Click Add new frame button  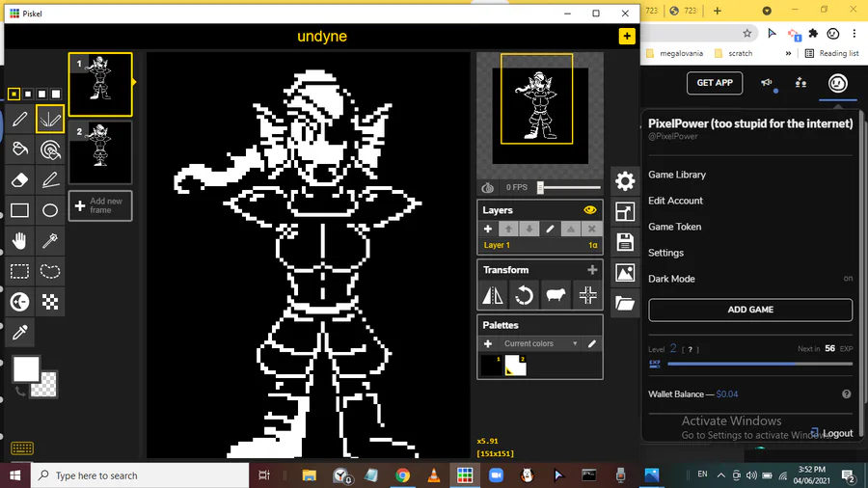(100, 205)
